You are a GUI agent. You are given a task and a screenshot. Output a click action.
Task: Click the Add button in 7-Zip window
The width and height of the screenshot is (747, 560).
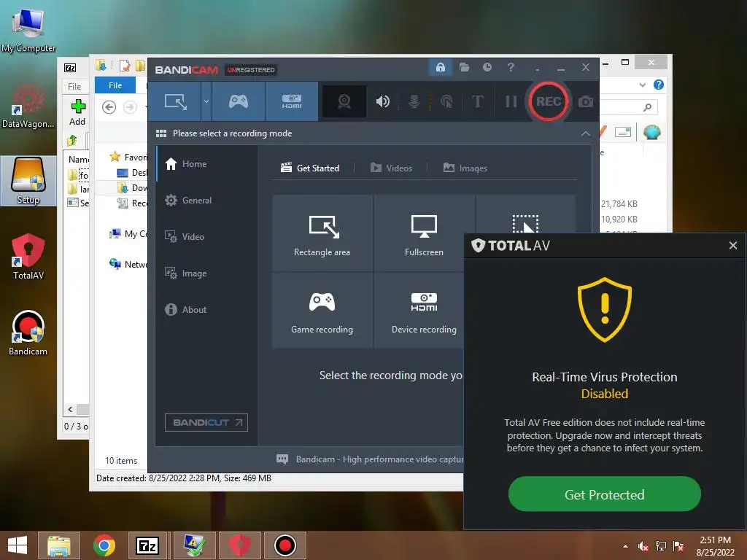pyautogui.click(x=77, y=112)
